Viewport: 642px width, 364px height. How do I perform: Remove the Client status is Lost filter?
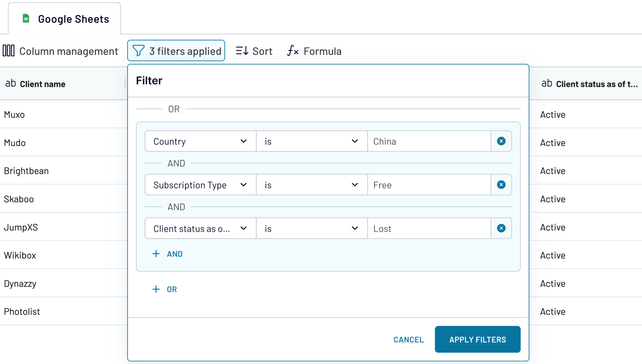point(501,228)
